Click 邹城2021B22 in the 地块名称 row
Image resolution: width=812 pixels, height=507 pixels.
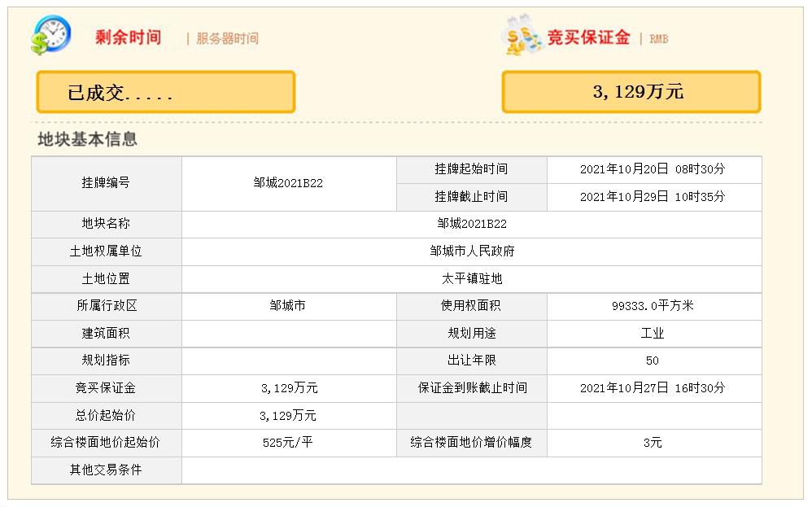pyautogui.click(x=472, y=224)
